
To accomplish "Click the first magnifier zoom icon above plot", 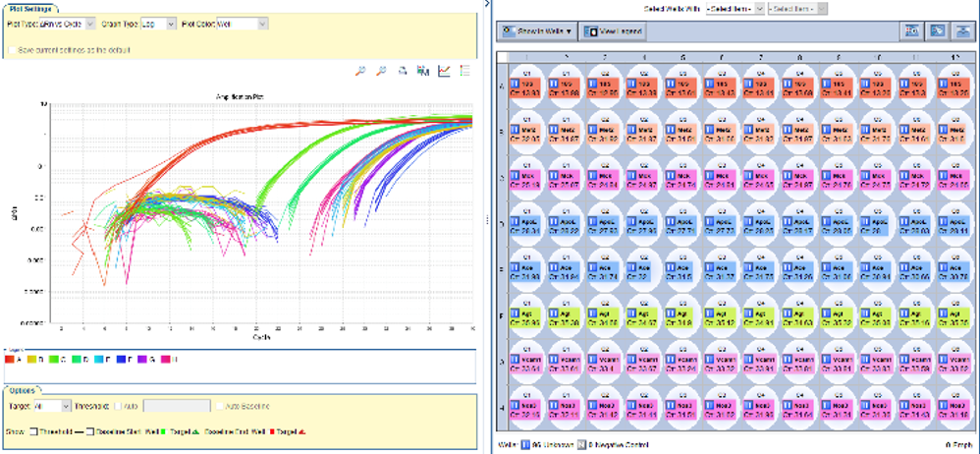I will click(361, 72).
